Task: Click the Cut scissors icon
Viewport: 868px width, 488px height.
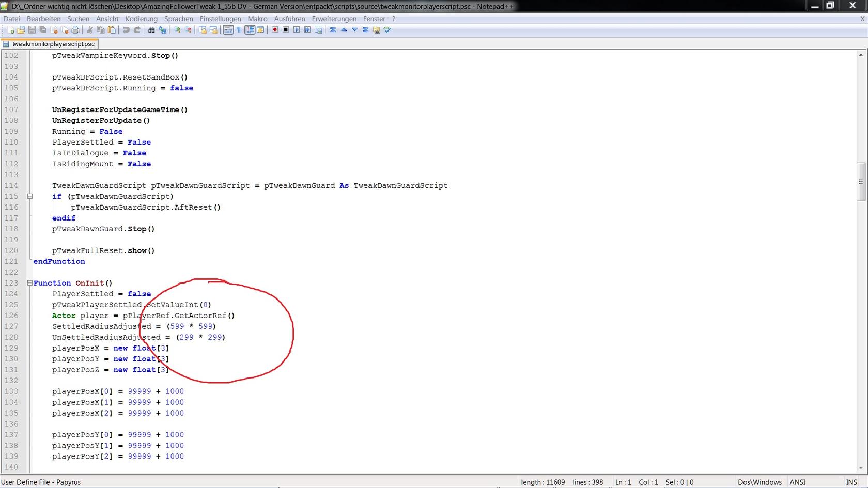Action: click(x=90, y=30)
